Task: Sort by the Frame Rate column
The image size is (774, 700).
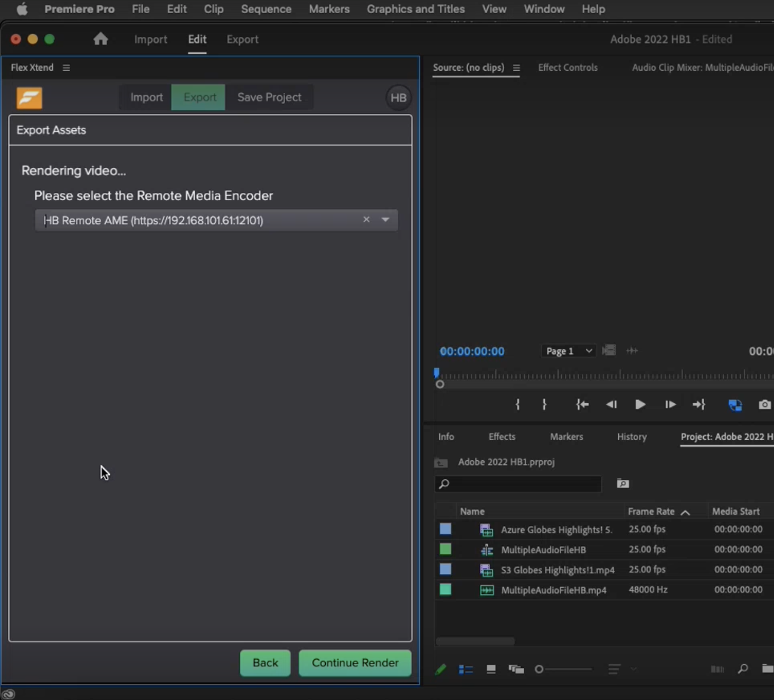Action: 651,511
